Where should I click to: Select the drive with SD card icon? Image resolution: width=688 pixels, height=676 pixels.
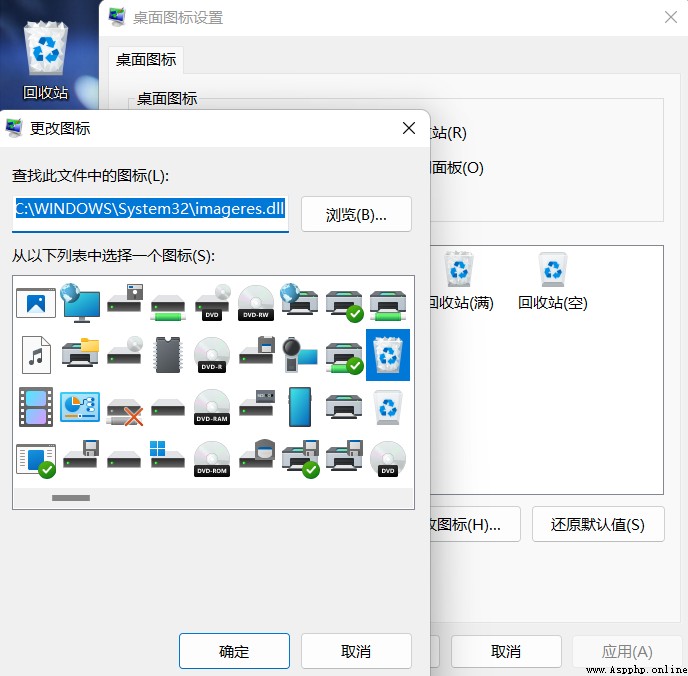(256, 402)
